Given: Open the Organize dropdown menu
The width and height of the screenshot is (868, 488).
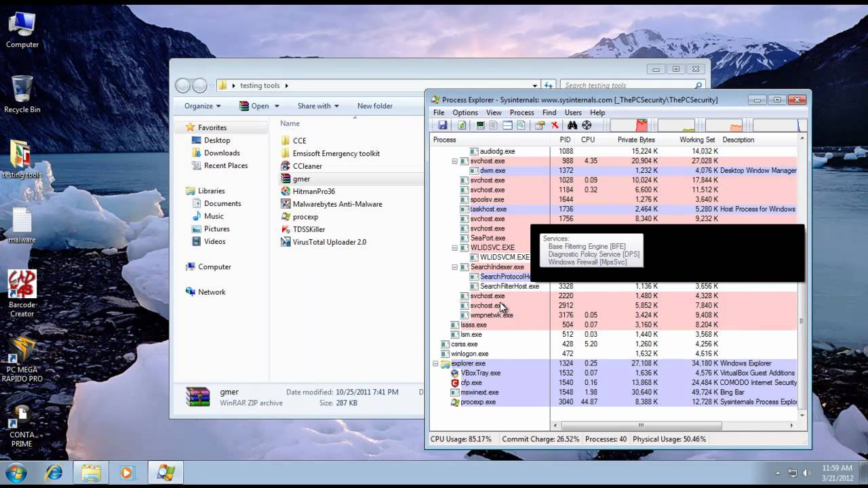Looking at the screenshot, I should pyautogui.click(x=202, y=106).
